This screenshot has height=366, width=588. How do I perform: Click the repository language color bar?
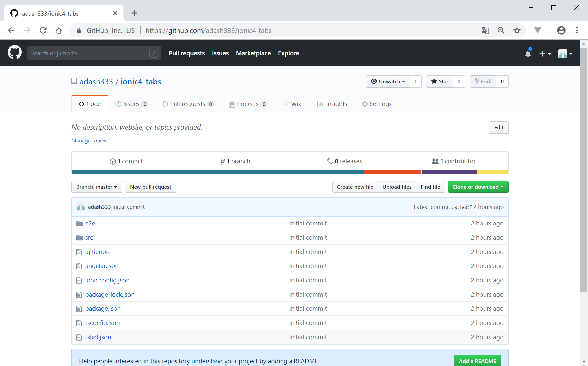tap(290, 172)
